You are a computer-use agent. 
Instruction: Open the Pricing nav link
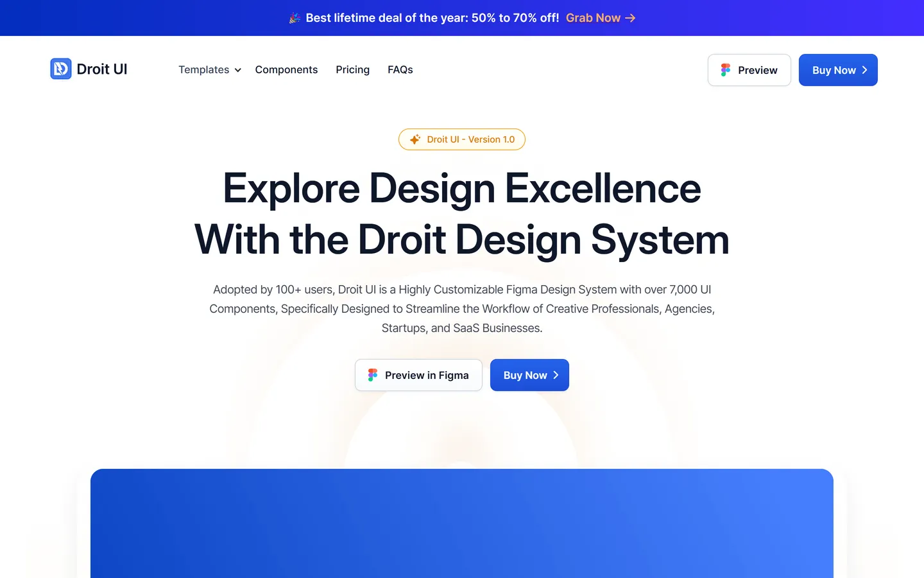click(352, 69)
